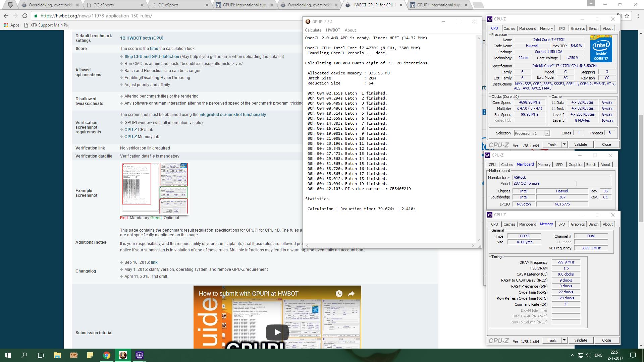Open Processor #1 selection dropdown
Image resolution: width=644 pixels, height=362 pixels.
click(x=532, y=133)
